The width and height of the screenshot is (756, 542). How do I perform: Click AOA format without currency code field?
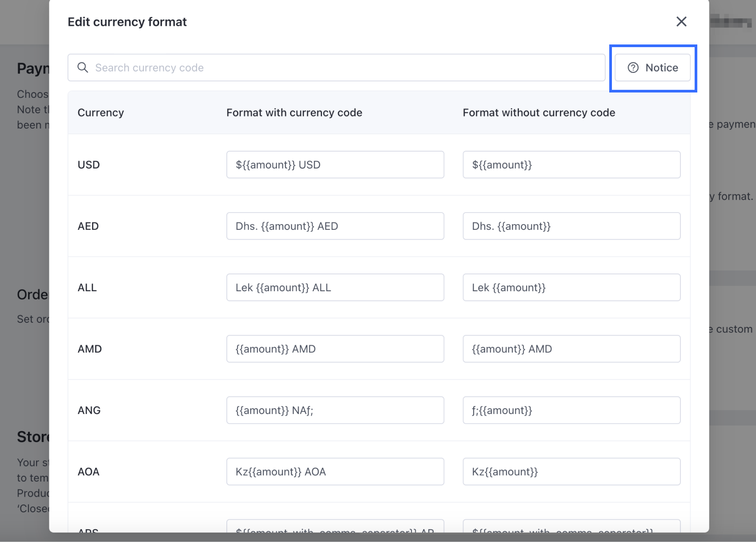coord(571,471)
